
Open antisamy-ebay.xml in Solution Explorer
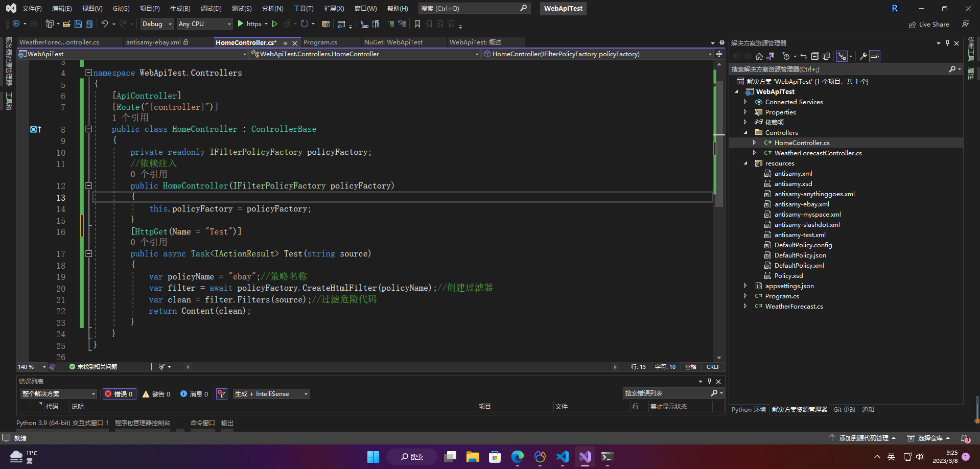click(802, 204)
